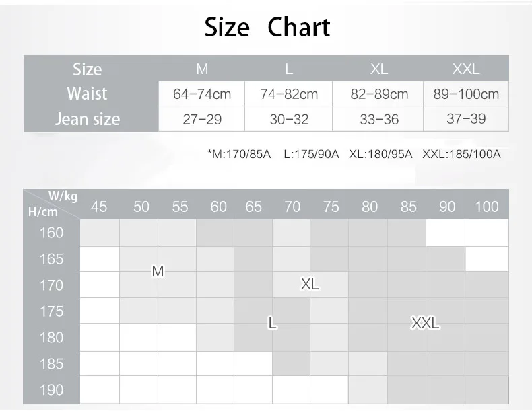Click the 74-82cm waist cell
The image size is (532, 411).
289,94
